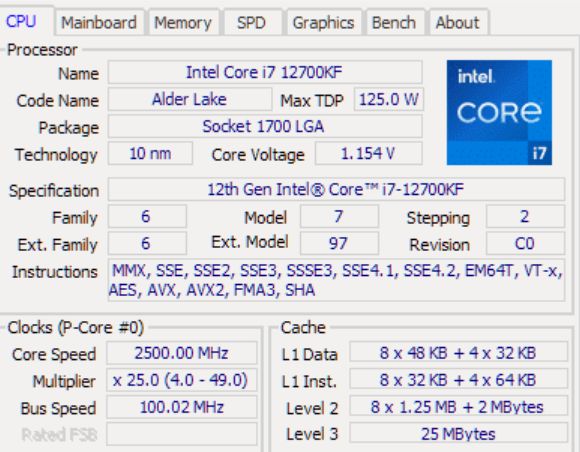Click the Family value 6

pos(147,216)
